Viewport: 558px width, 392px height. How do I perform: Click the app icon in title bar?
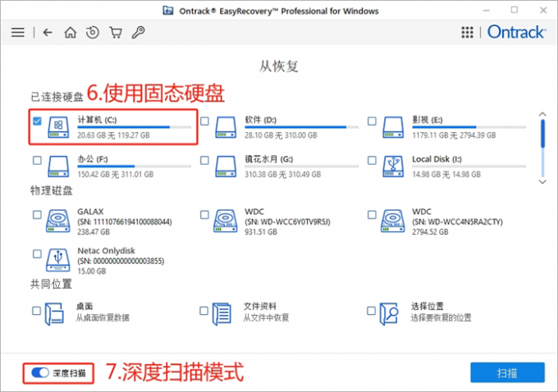(x=168, y=11)
